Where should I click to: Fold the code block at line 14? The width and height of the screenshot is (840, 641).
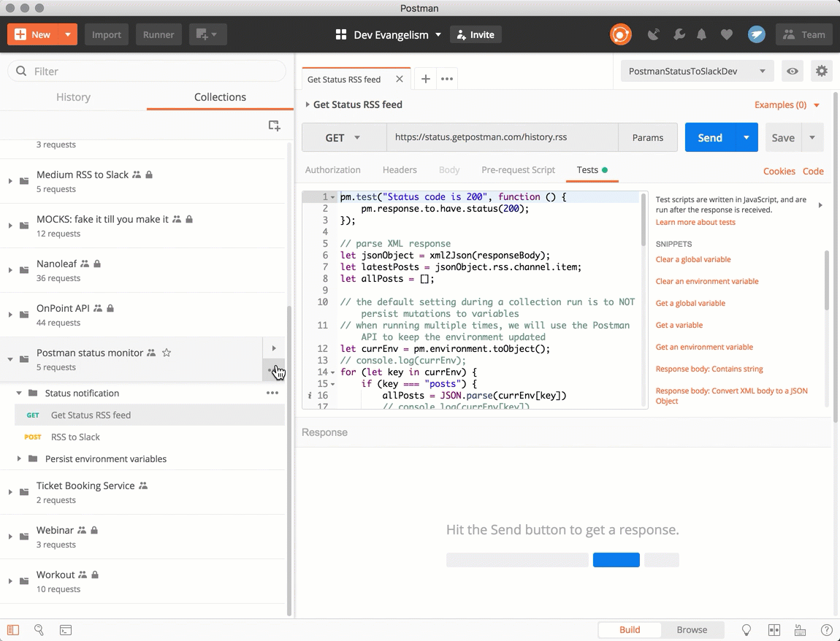click(x=332, y=372)
